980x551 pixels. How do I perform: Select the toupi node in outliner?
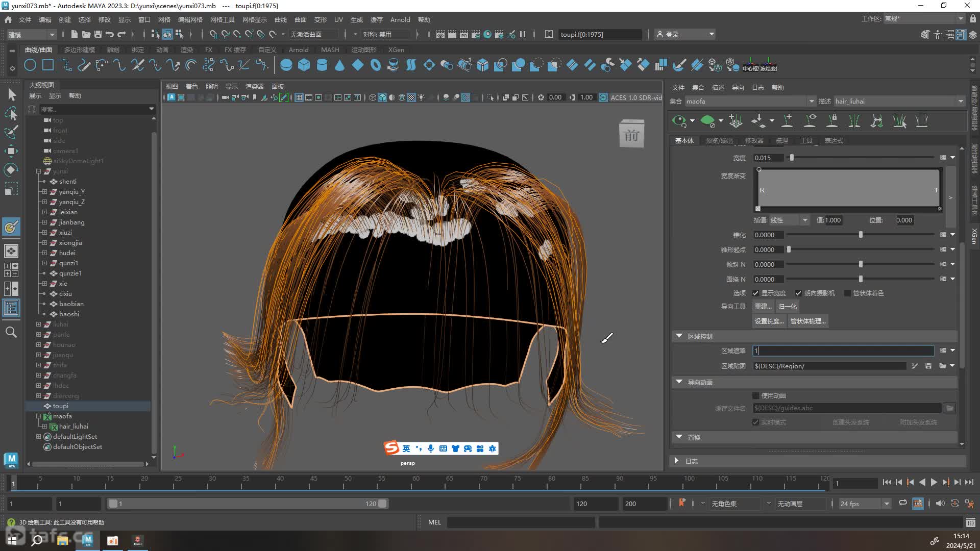pos(60,406)
